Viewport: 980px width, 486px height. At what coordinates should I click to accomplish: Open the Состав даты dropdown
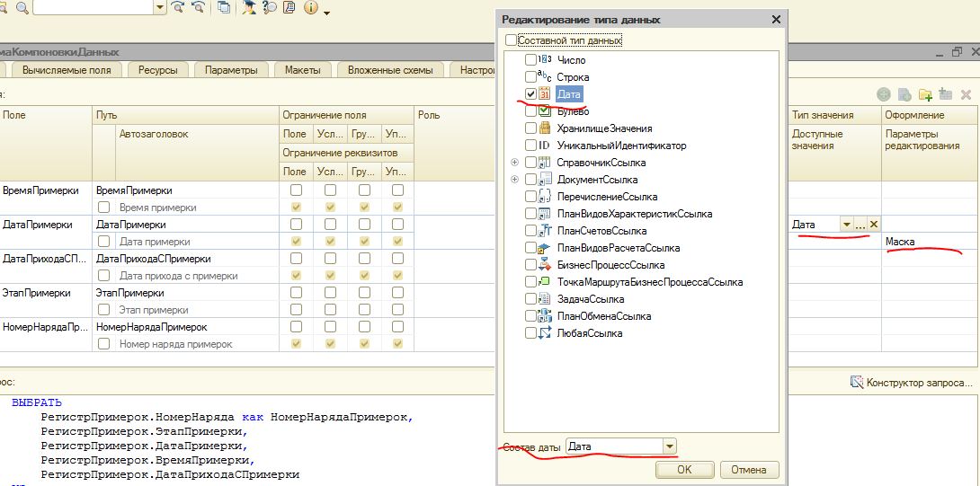[670, 446]
